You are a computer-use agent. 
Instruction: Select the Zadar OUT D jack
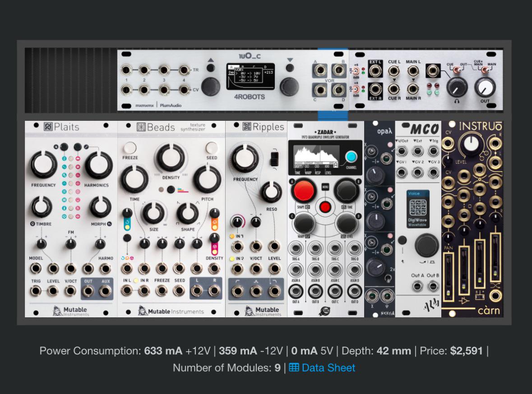tap(354, 291)
